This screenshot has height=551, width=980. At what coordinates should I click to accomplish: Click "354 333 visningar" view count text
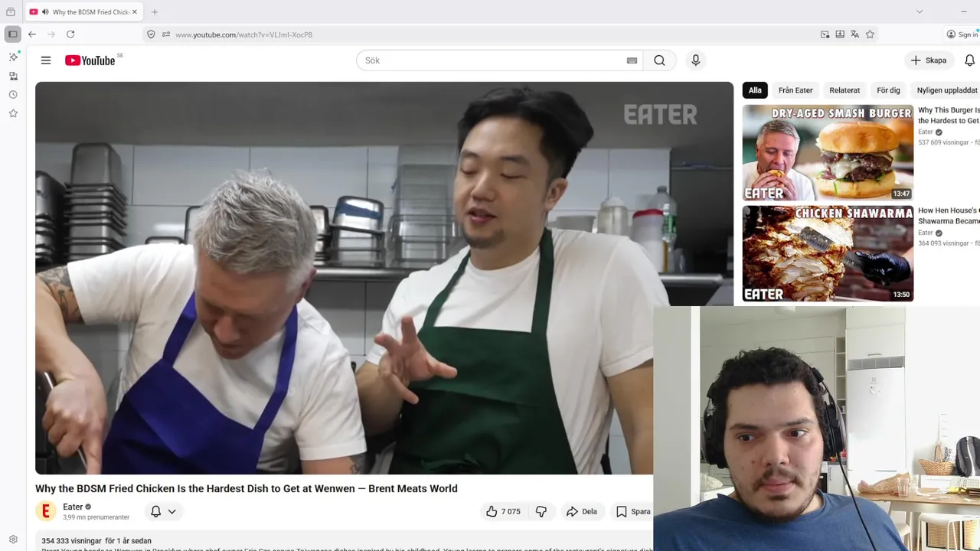71,541
